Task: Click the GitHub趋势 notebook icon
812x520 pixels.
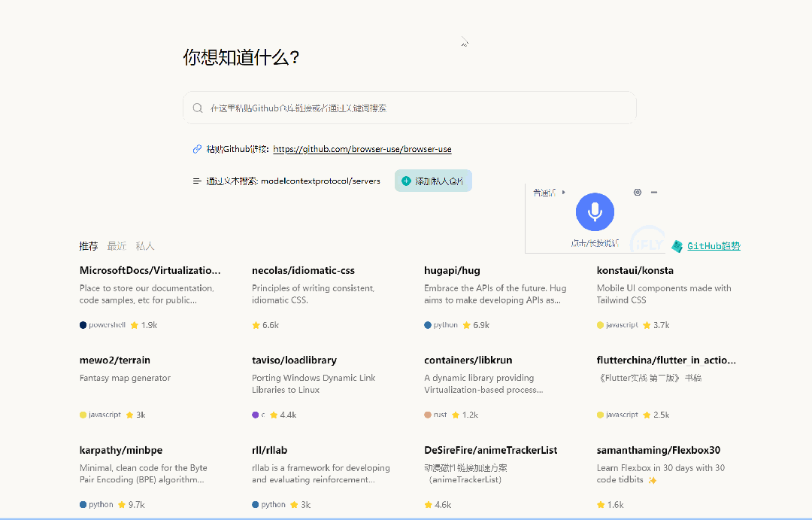Action: [x=677, y=246]
